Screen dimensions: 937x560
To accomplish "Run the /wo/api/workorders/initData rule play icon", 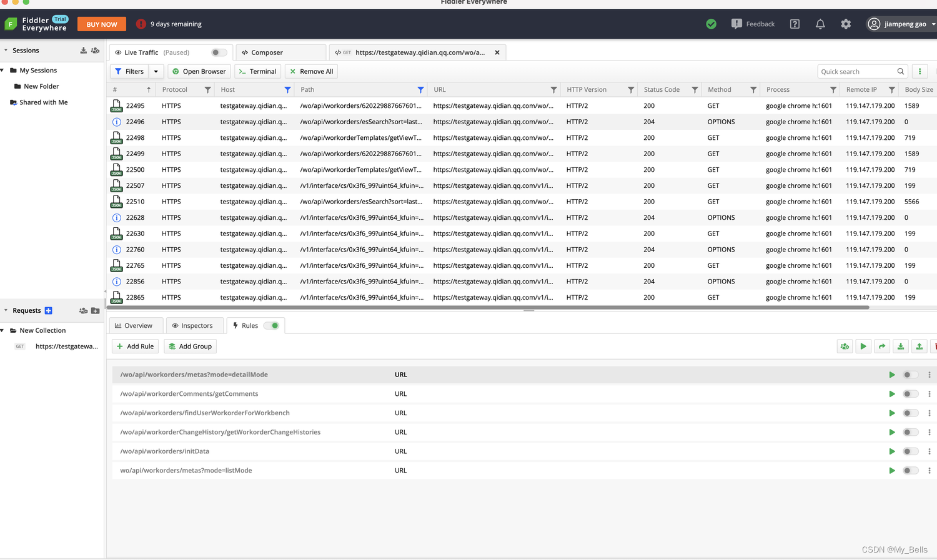I will tap(892, 451).
